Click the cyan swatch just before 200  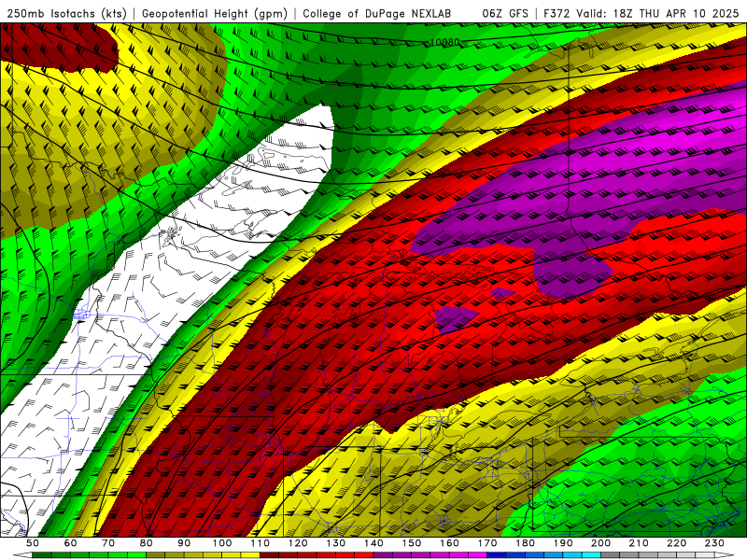point(591,554)
